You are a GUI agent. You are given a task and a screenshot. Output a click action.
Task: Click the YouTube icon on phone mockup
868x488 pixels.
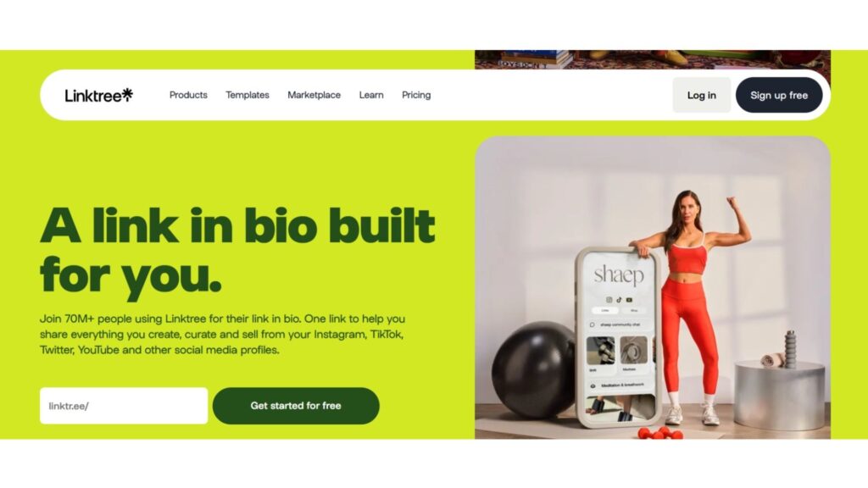click(x=629, y=300)
